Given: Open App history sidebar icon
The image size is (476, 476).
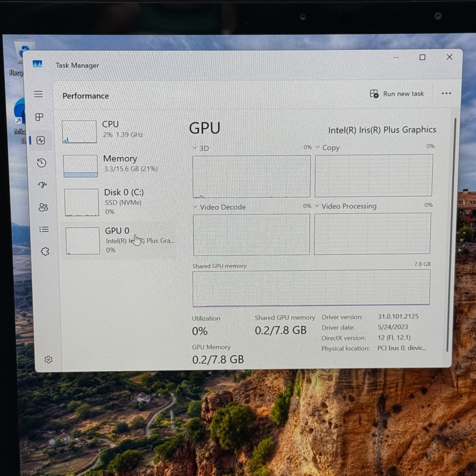Looking at the screenshot, I should pos(42,163).
